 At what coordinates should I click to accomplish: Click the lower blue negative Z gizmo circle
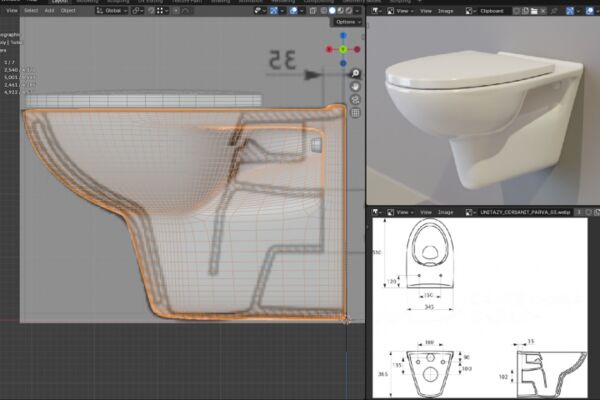click(343, 63)
